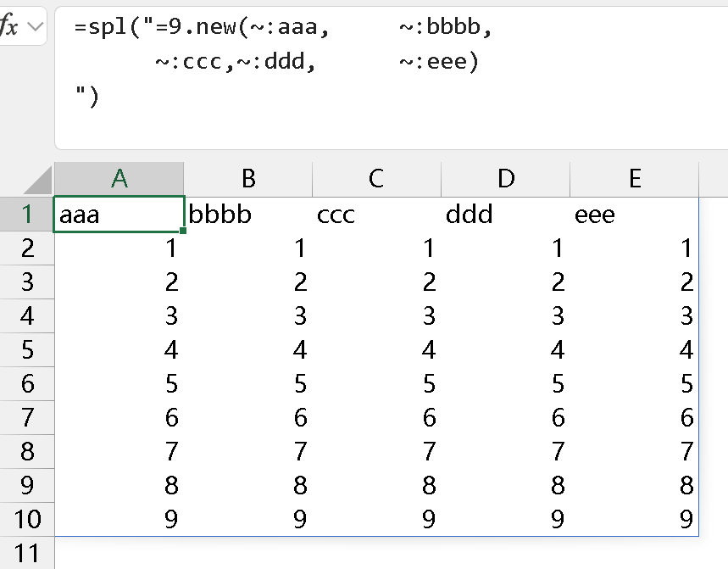The width and height of the screenshot is (728, 569).
Task: Click the bbbb header cell in B1
Action: 248,215
